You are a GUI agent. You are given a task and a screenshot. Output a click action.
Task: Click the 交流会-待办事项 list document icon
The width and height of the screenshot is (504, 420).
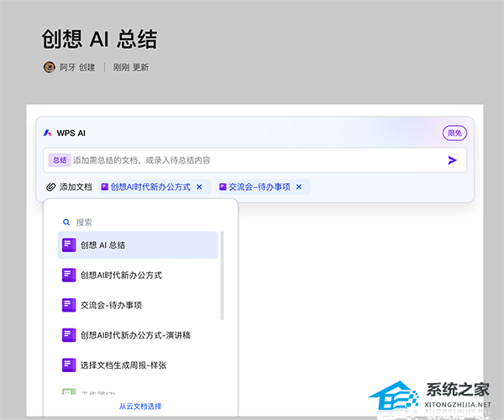click(69, 305)
